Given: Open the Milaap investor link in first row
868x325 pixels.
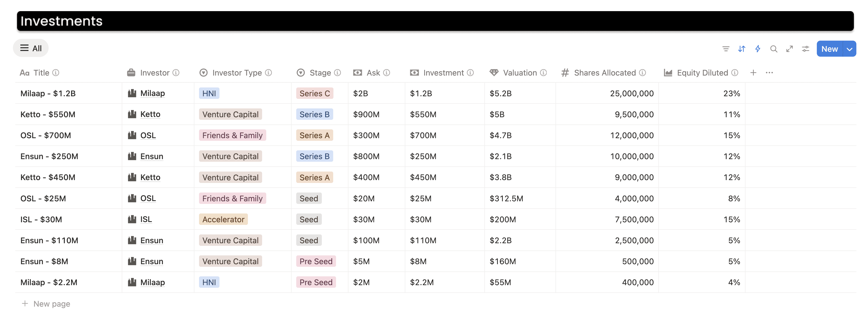Looking at the screenshot, I should [152, 93].
